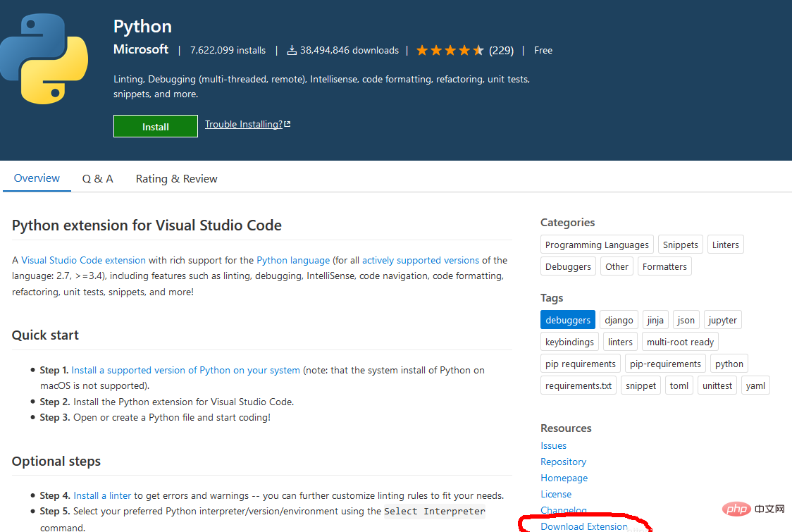Open the actively supported versions link
This screenshot has width=792, height=532.
click(x=420, y=260)
